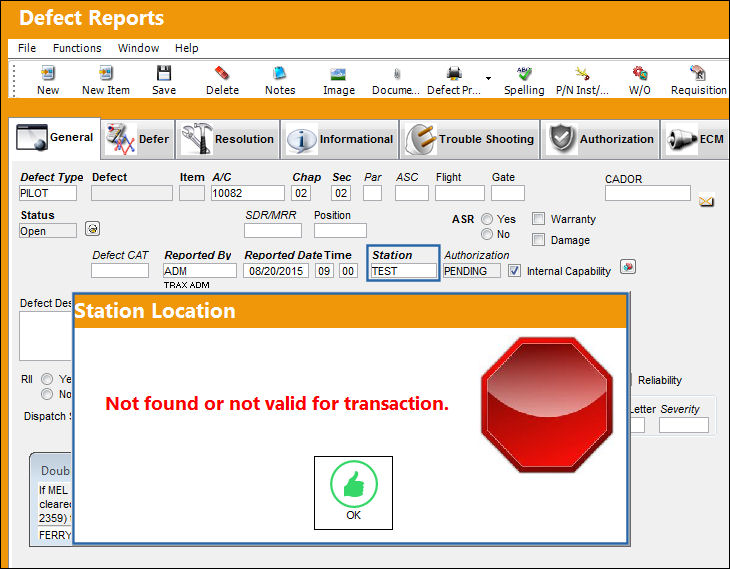The width and height of the screenshot is (730, 569).
Task: Select RII No radio button
Action: (47, 394)
